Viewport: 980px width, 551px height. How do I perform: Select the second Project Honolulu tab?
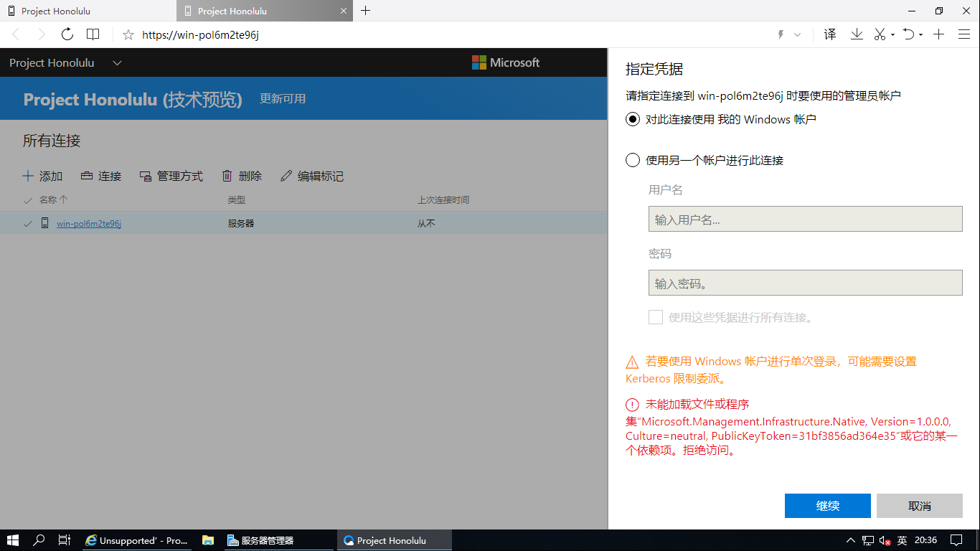pos(264,11)
